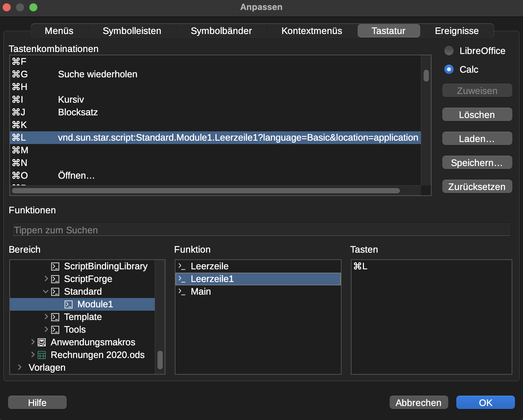Screen dimensions: 523x420
Task: Select the ⌘N shortcut row
Action: pyautogui.click(x=215, y=163)
